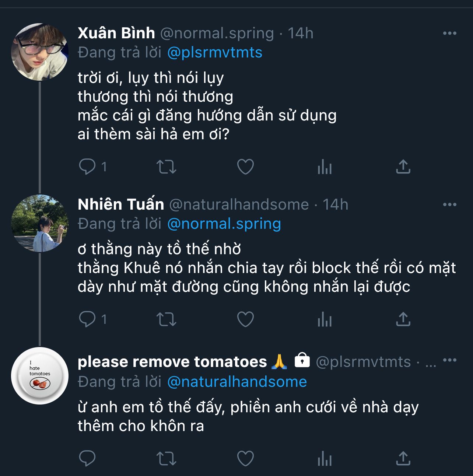
Task: Open more options on Xuân Bình's tweet
Action: pos(449,33)
